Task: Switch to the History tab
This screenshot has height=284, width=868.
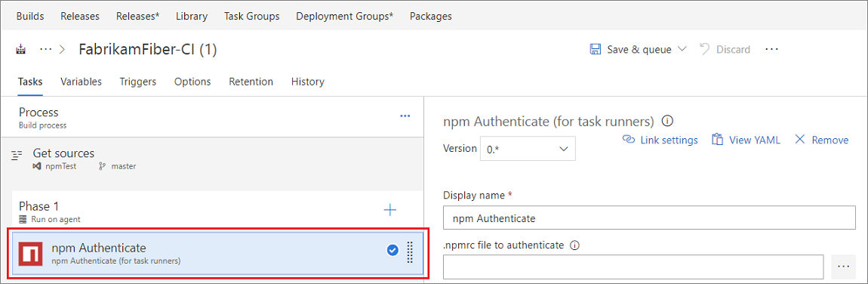Action: [308, 82]
